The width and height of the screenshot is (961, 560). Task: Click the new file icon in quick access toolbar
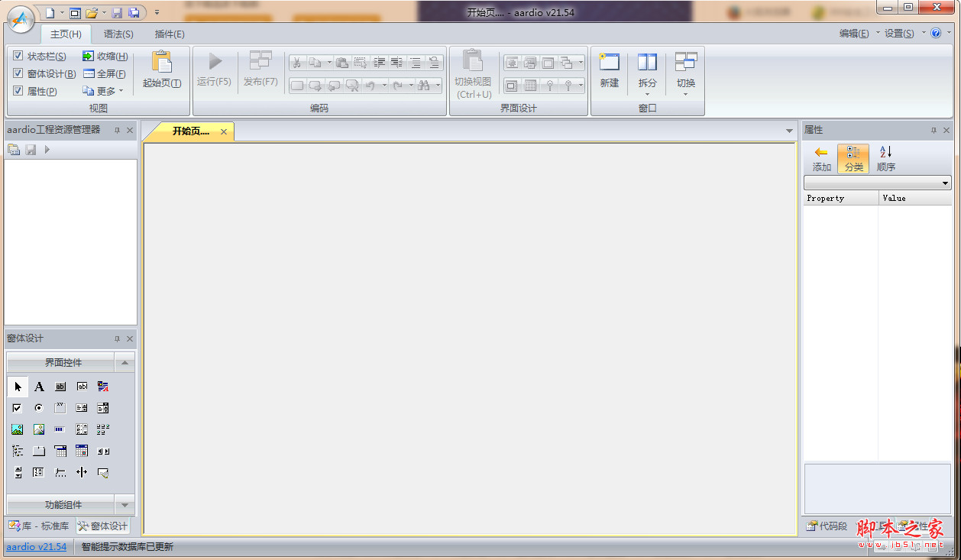49,12
